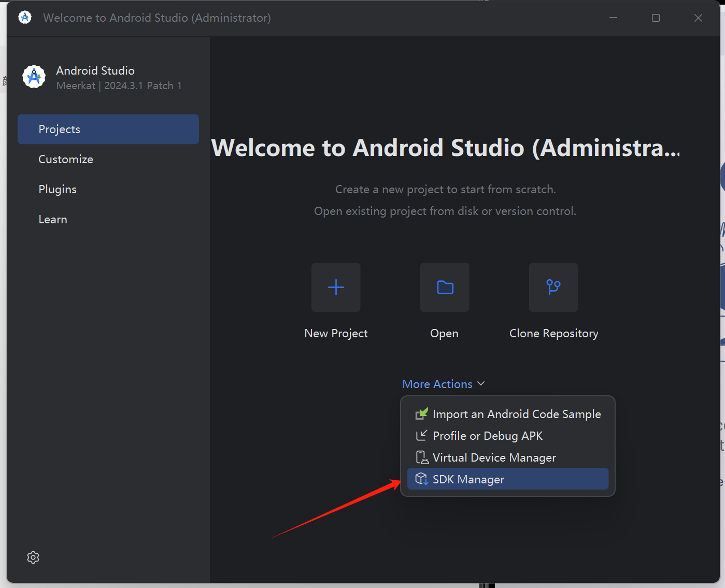Click the Open label under folder
The image size is (725, 588).
[444, 334]
